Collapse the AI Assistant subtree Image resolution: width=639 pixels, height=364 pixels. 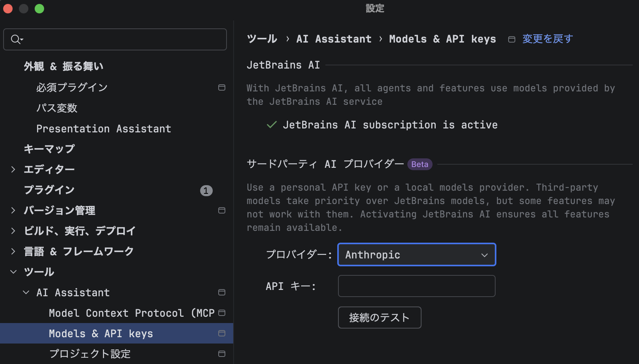pos(26,292)
